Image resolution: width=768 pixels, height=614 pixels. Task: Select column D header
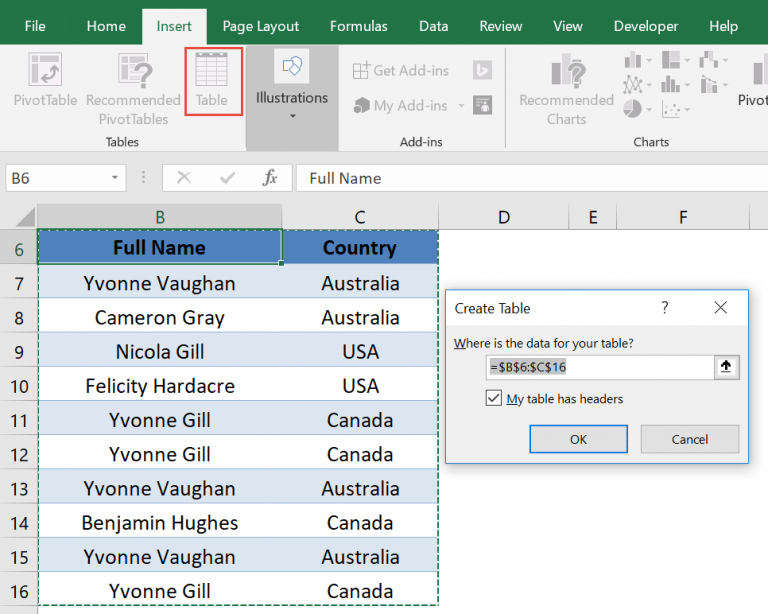click(504, 216)
